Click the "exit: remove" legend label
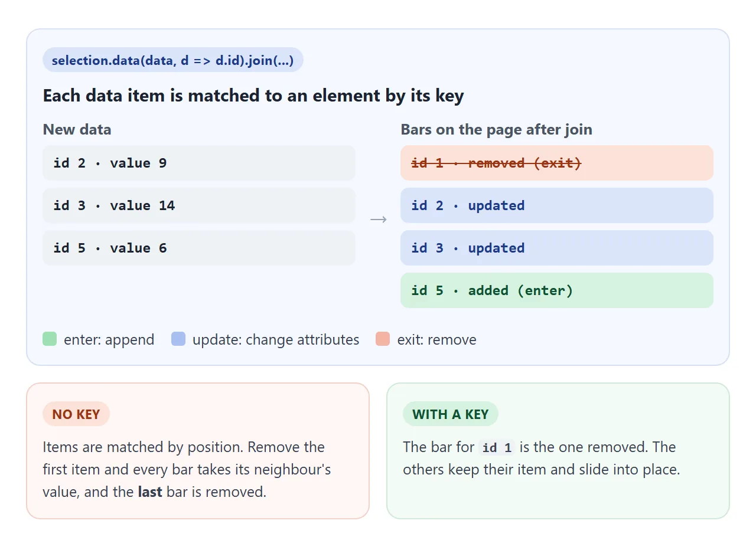The width and height of the screenshot is (756, 550). click(437, 340)
